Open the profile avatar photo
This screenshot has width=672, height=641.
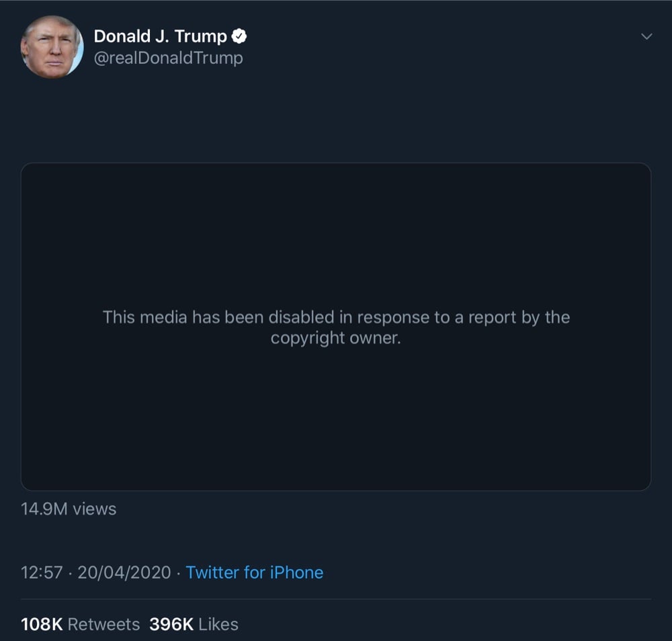(x=52, y=47)
